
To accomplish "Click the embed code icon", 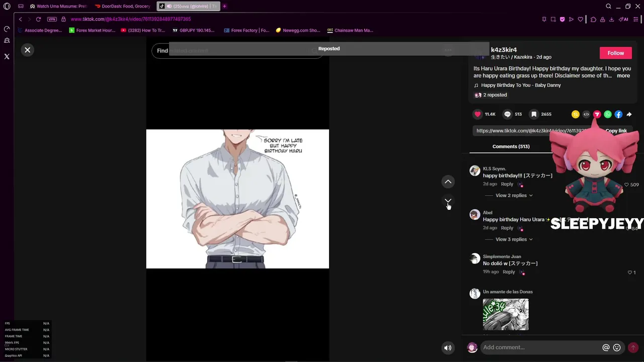I will [586, 114].
